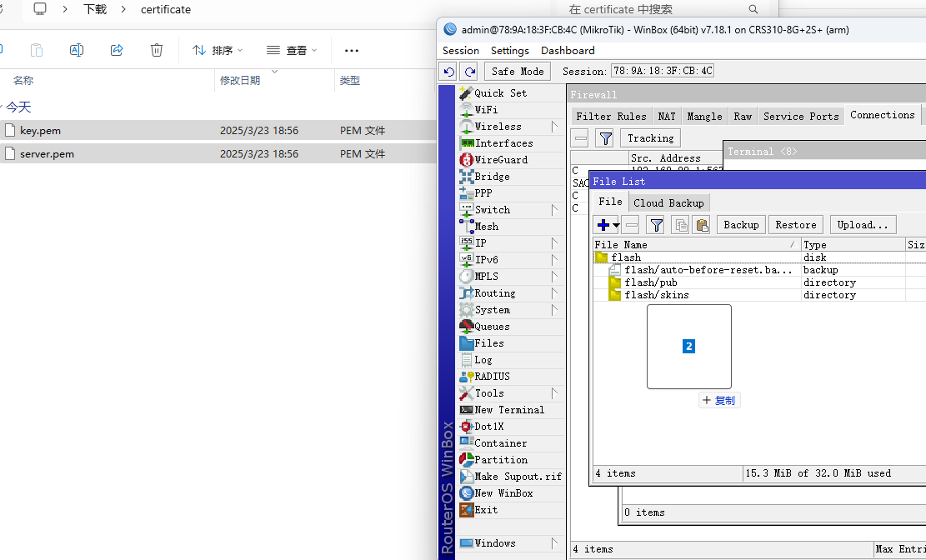
Task: Click the WinBox redo arrow
Action: coord(470,72)
